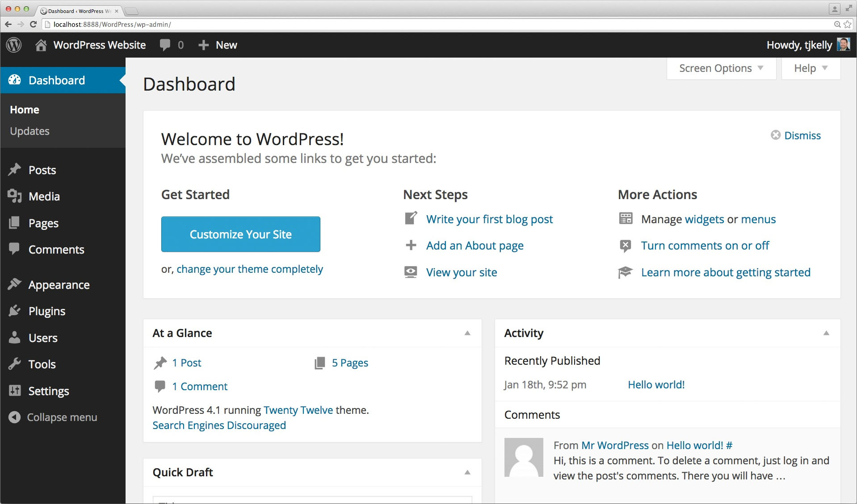Open Learn more about getting started
This screenshot has width=857, height=504.
726,272
